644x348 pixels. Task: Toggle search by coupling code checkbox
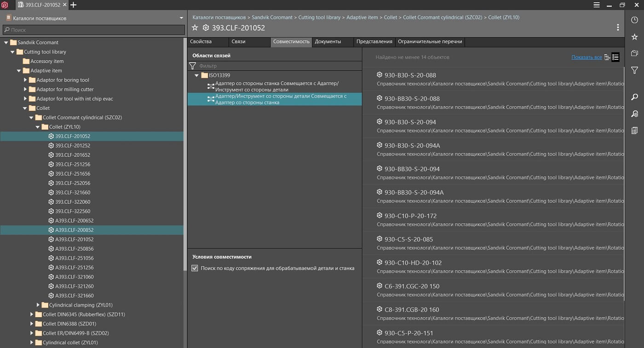click(195, 268)
